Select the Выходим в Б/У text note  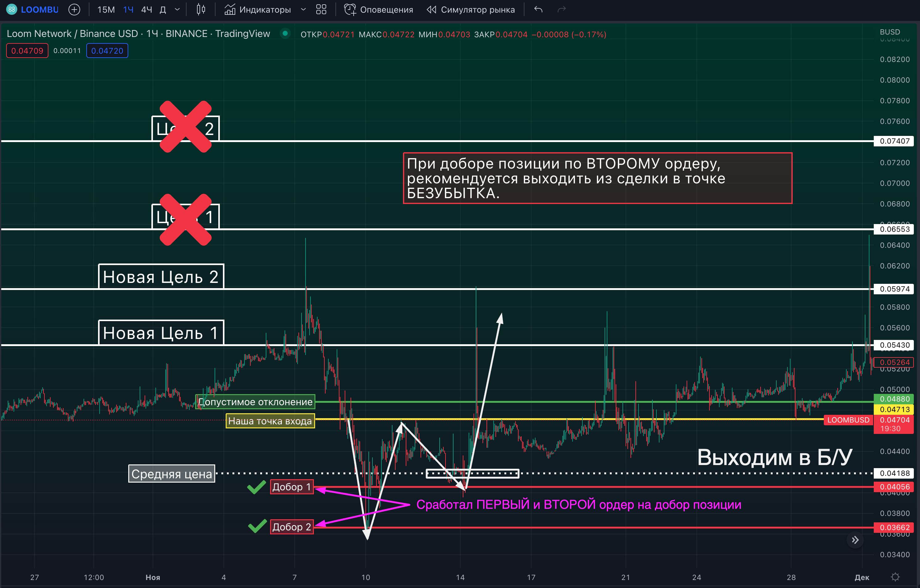pyautogui.click(x=775, y=457)
